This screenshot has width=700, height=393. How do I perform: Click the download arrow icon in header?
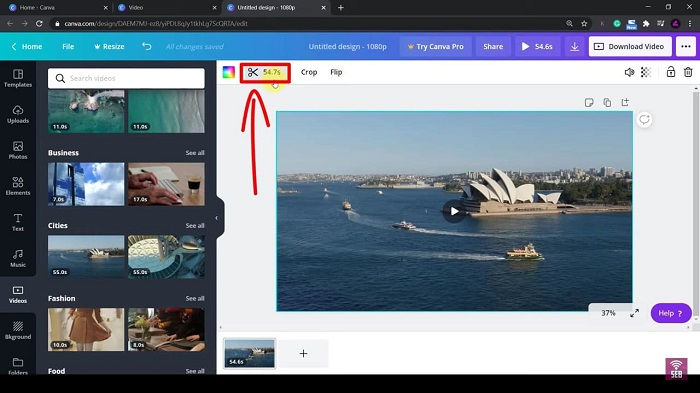[575, 46]
